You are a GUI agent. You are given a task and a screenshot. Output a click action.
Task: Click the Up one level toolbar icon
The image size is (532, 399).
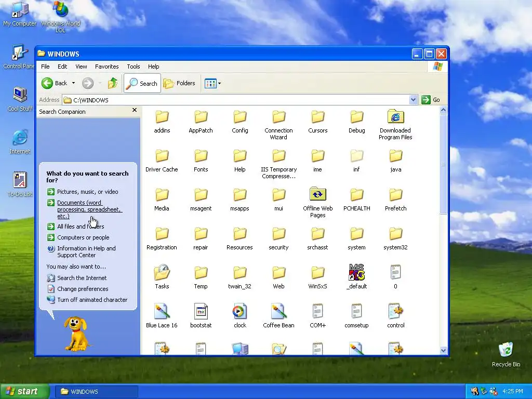click(x=113, y=83)
